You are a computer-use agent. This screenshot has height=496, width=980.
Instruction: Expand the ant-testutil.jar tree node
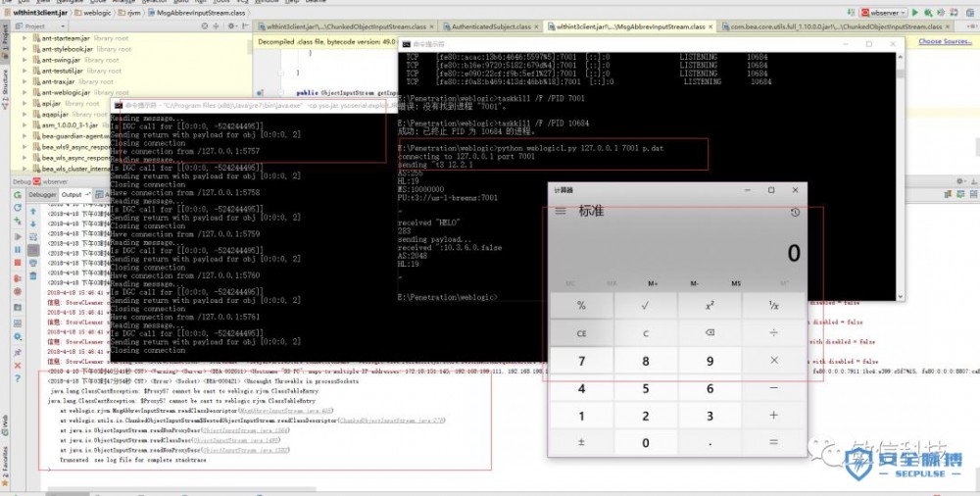click(x=24, y=71)
